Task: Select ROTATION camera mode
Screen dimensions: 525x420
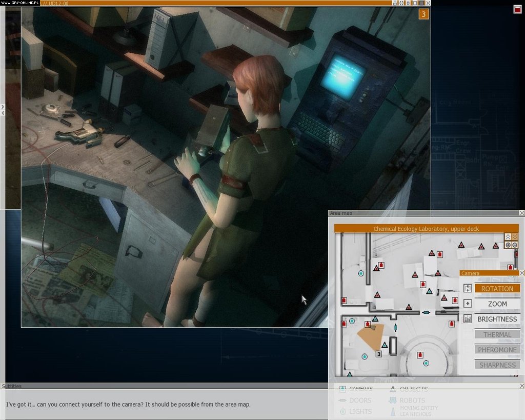Action: pyautogui.click(x=497, y=289)
